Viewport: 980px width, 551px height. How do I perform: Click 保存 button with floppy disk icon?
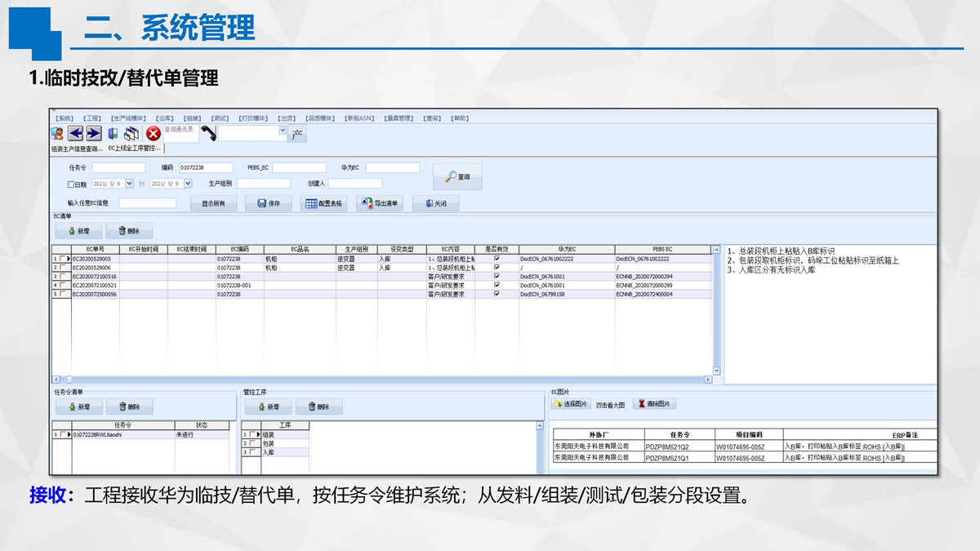(268, 203)
